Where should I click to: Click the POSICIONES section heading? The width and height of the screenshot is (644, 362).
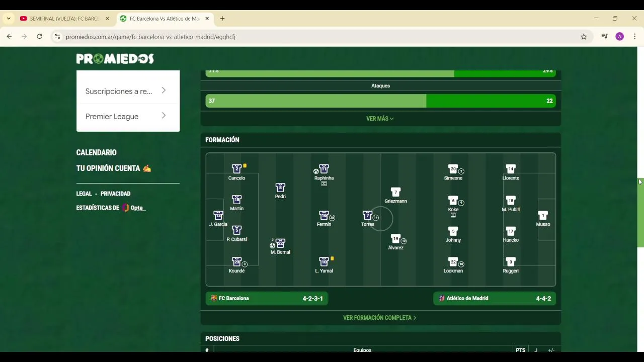click(x=222, y=339)
